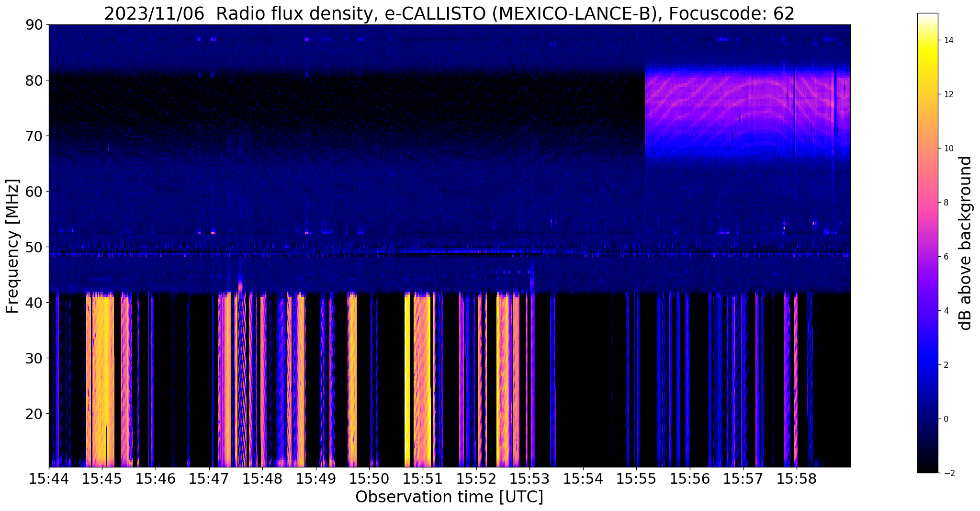Click the 15:53 time tick label

529,478
